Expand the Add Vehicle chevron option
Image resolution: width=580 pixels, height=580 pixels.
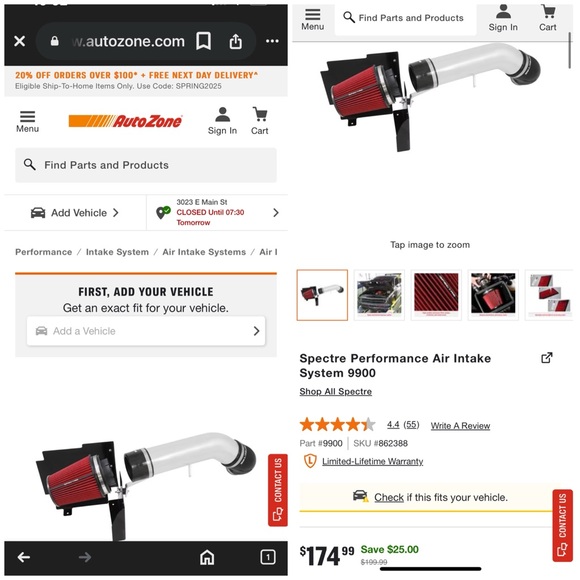pos(75,213)
